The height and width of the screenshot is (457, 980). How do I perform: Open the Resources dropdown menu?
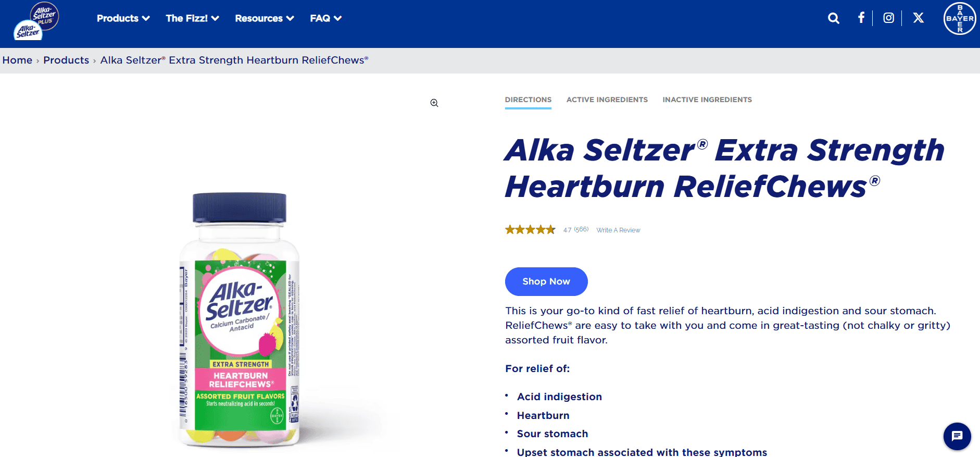(265, 18)
